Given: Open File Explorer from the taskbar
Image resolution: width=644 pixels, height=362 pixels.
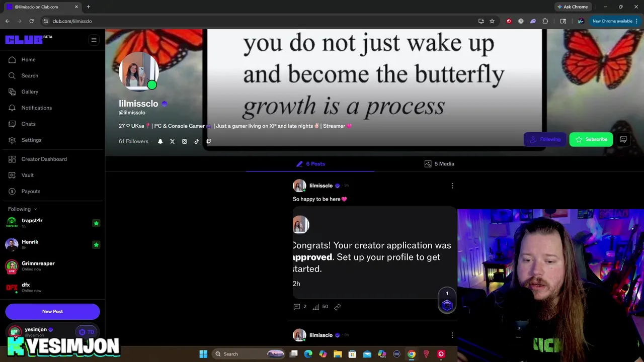Looking at the screenshot, I should click(x=338, y=354).
